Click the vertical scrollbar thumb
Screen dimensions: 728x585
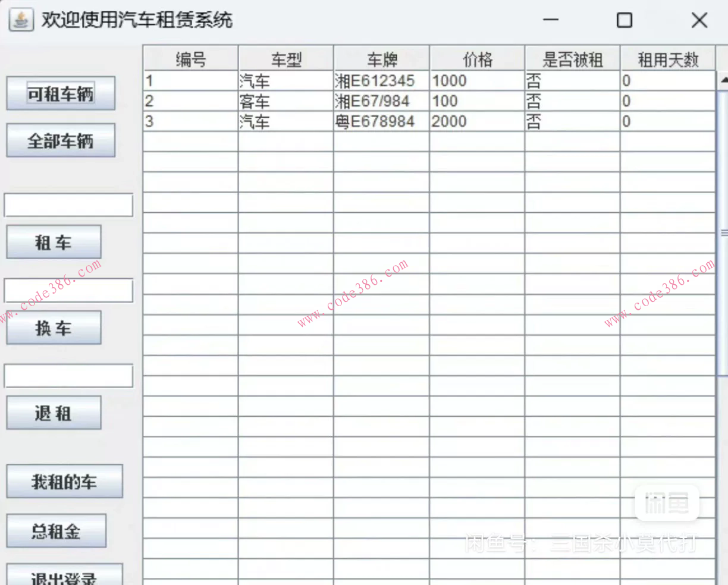click(x=723, y=232)
